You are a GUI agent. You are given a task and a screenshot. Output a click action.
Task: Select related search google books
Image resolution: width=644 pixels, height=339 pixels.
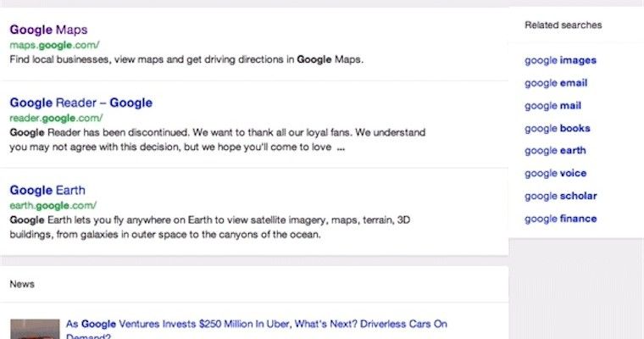tap(558, 128)
